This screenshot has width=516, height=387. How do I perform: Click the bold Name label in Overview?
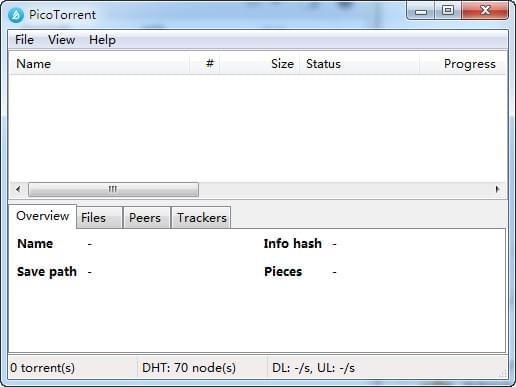35,244
